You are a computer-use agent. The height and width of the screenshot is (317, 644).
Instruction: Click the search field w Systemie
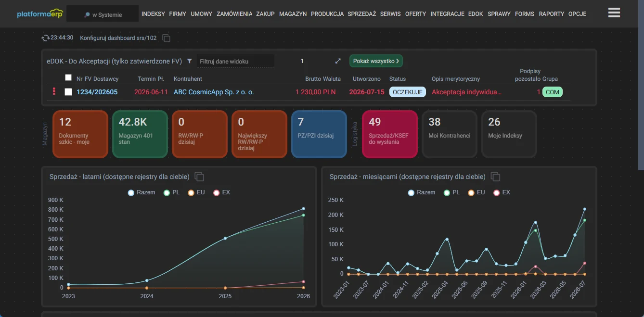pyautogui.click(x=103, y=14)
